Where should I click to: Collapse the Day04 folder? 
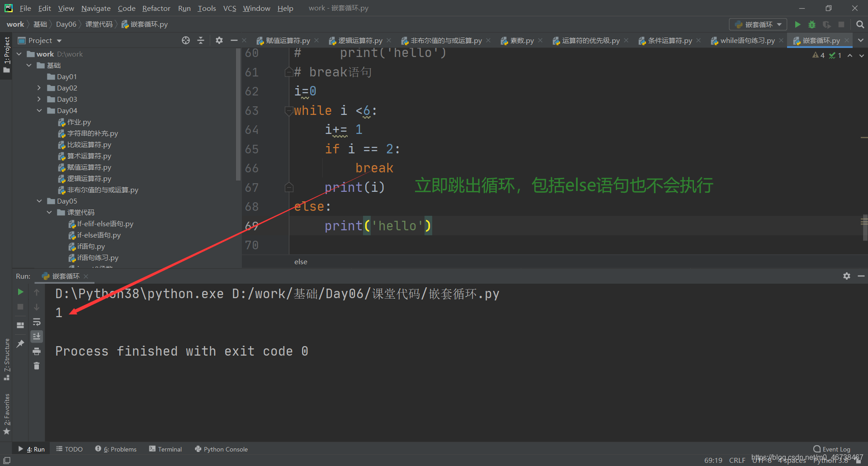pos(39,110)
